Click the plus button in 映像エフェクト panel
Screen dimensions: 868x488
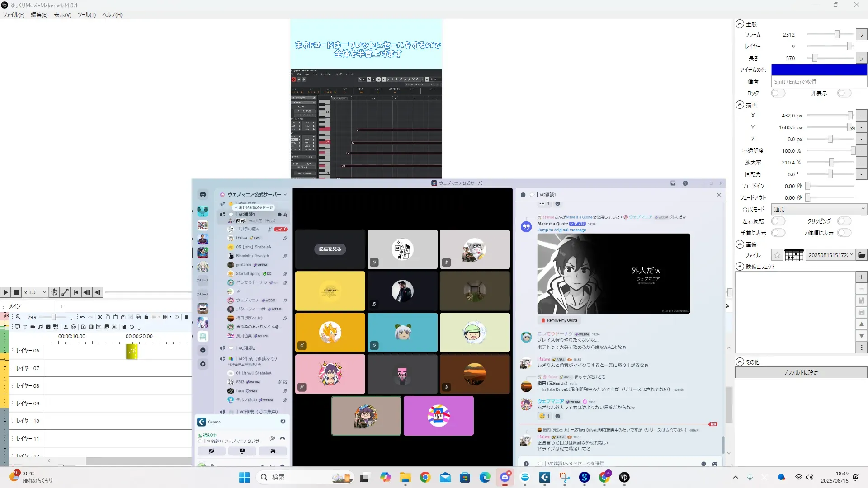(x=861, y=277)
